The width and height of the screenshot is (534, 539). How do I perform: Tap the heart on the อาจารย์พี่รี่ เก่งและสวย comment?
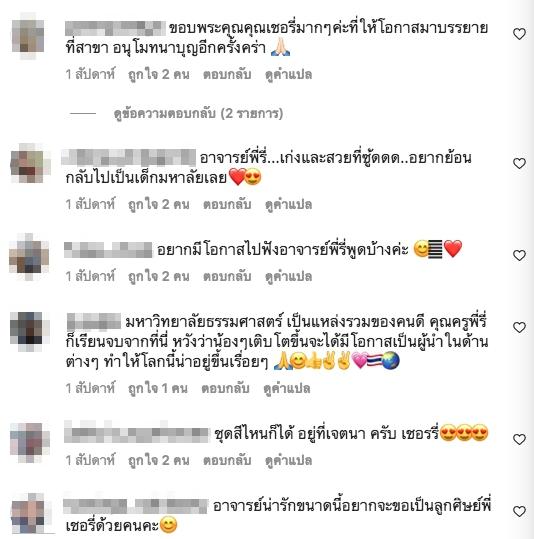[519, 163]
